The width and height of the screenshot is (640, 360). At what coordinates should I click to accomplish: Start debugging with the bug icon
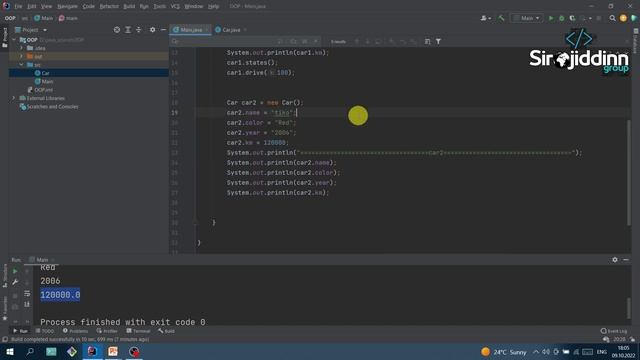pos(562,18)
